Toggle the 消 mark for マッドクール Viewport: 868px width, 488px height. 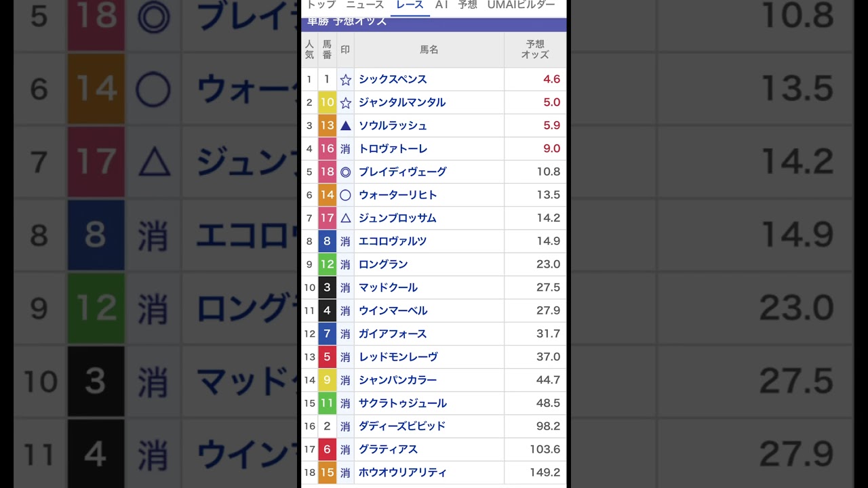click(x=345, y=287)
